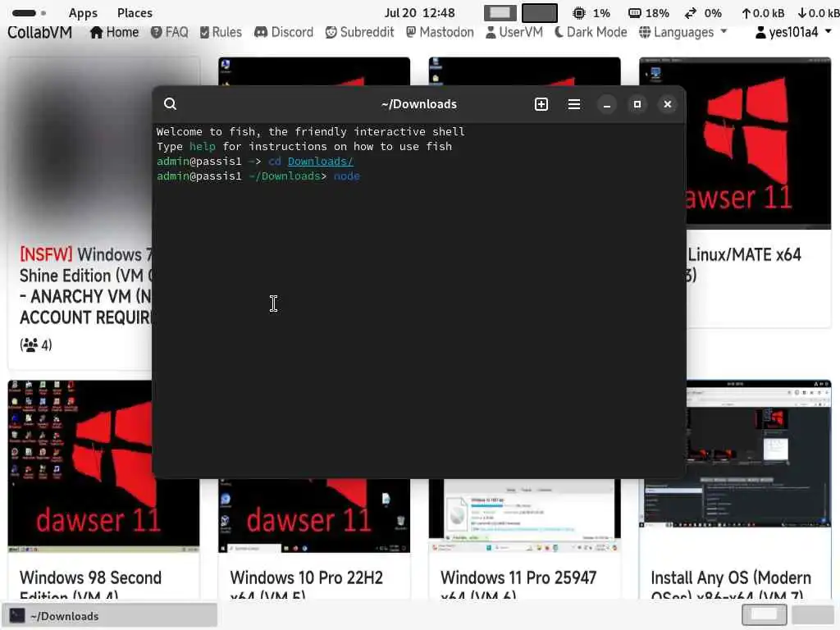Viewport: 840px width, 630px height.
Task: Click the ~/Downloads terminal title
Action: coord(419,104)
